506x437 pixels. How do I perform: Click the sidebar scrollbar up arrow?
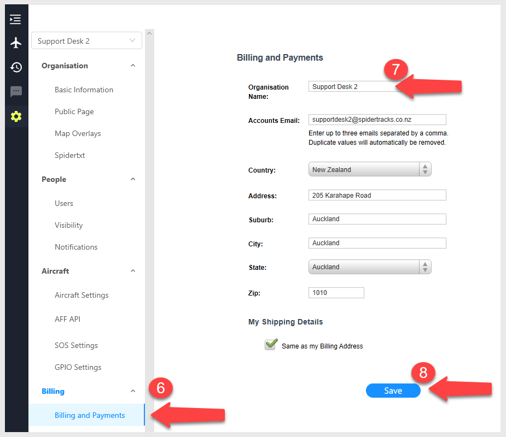pyautogui.click(x=149, y=33)
